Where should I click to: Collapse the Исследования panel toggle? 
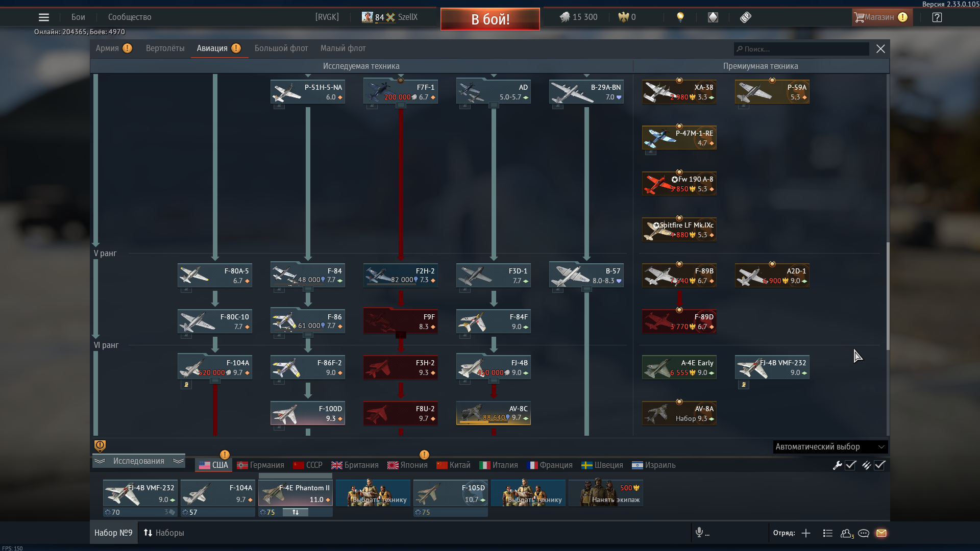click(x=139, y=461)
